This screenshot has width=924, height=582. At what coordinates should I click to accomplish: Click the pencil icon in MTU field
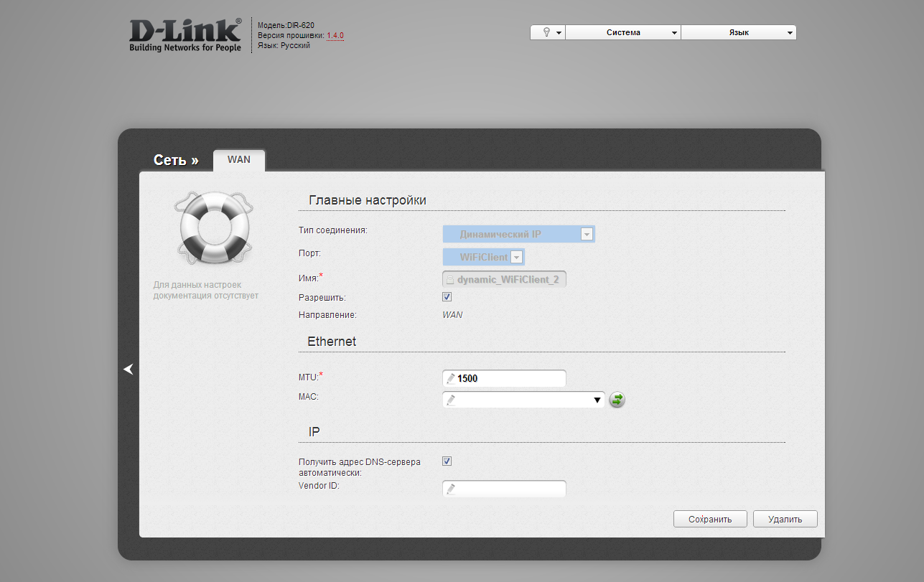point(450,378)
